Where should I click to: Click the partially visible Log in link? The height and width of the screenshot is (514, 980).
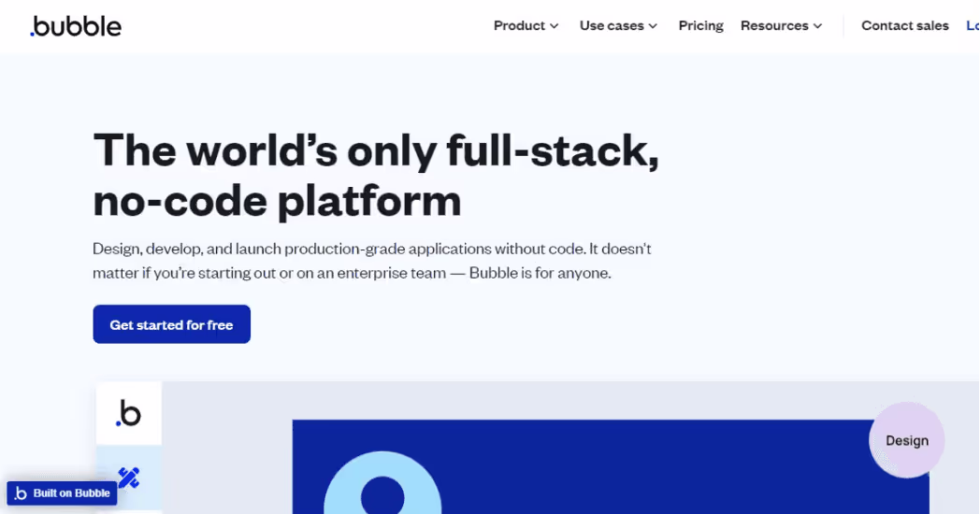(x=973, y=25)
